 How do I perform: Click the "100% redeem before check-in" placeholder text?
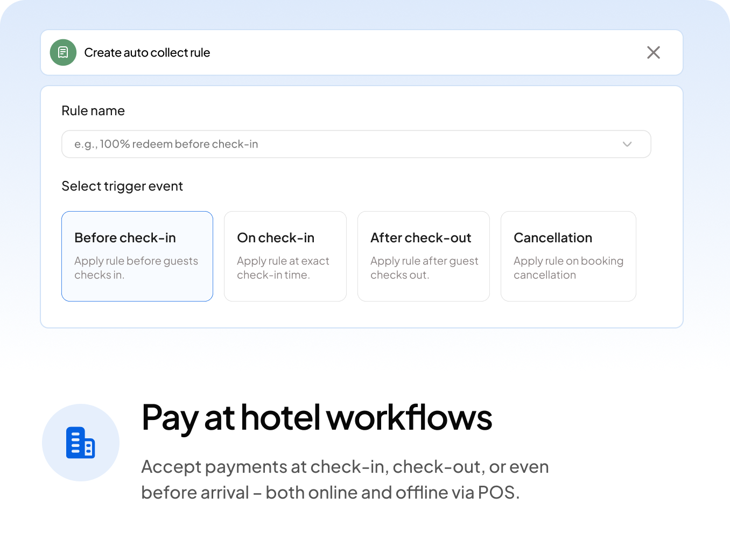179,144
